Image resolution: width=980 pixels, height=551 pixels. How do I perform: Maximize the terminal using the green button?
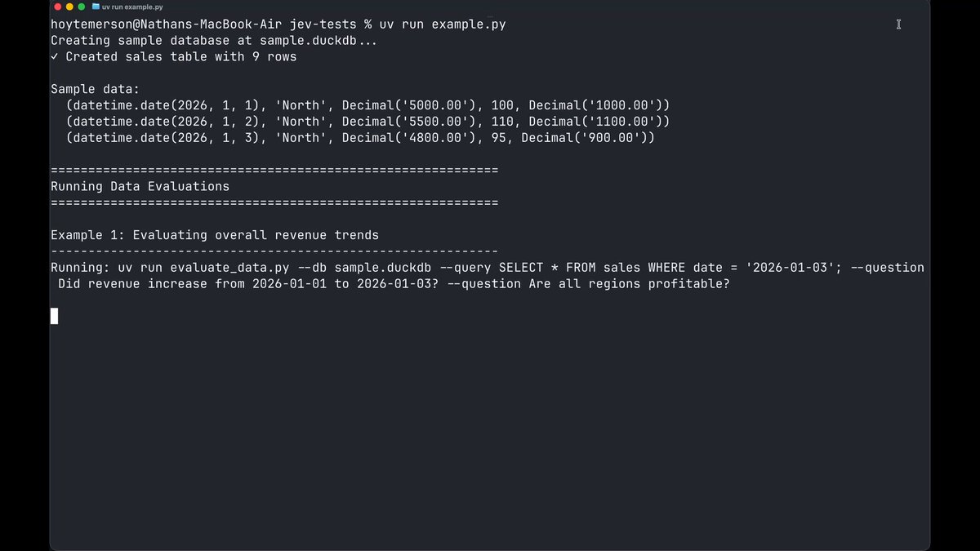click(x=81, y=7)
